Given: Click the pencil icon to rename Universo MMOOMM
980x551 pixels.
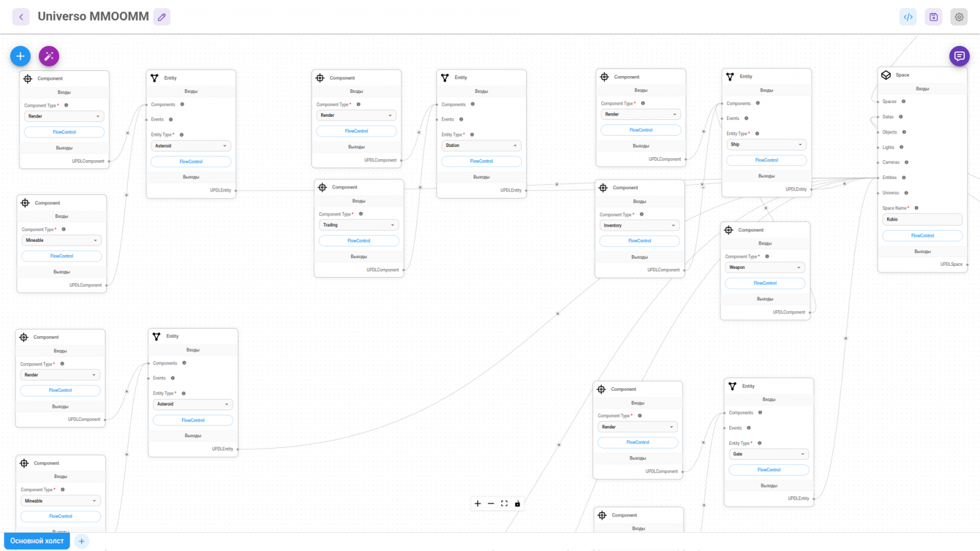Looking at the screenshot, I should [x=162, y=17].
